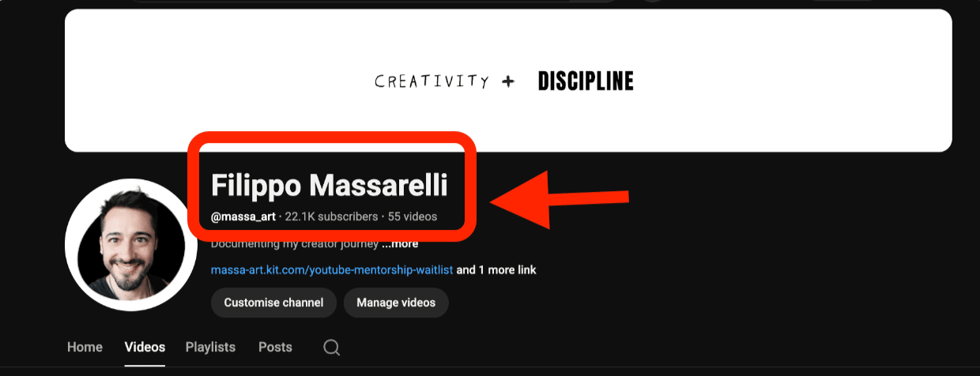Image resolution: width=980 pixels, height=376 pixels.
Task: Click the white channel banner image
Action: coord(508,80)
